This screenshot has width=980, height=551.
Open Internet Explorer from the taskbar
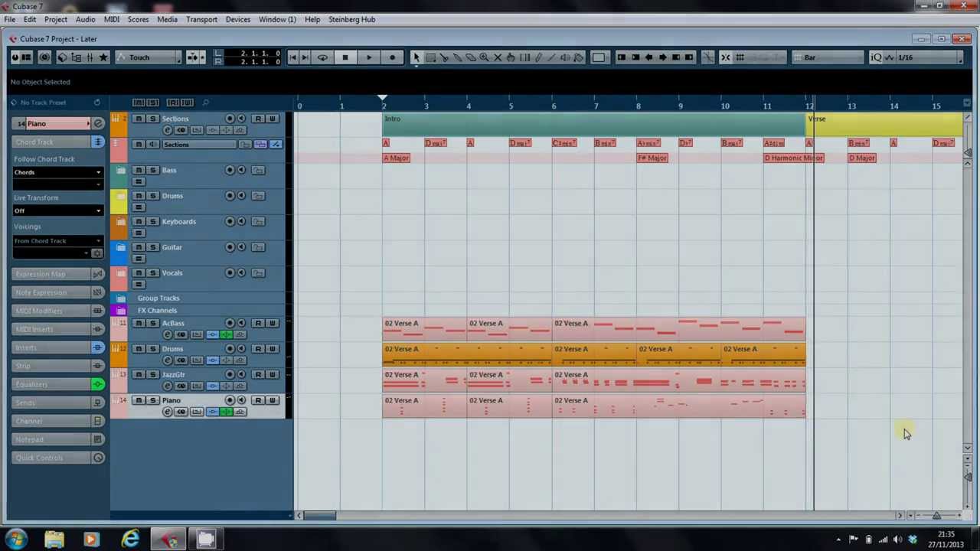coord(130,540)
